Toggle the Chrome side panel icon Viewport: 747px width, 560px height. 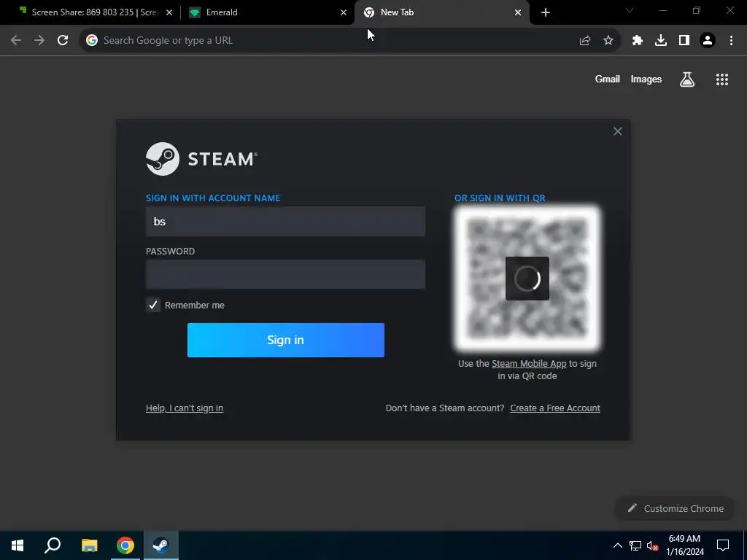(684, 41)
